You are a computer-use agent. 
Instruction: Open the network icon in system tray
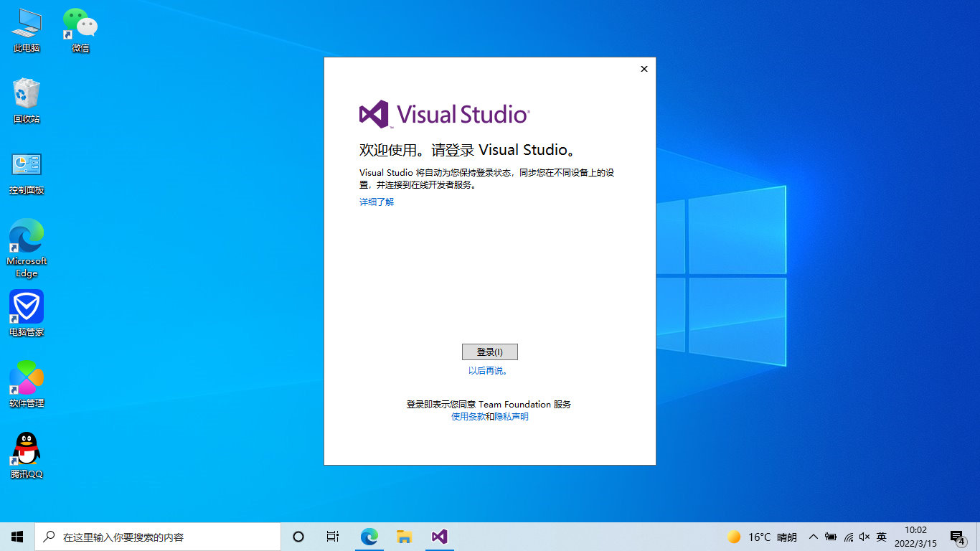pos(848,537)
